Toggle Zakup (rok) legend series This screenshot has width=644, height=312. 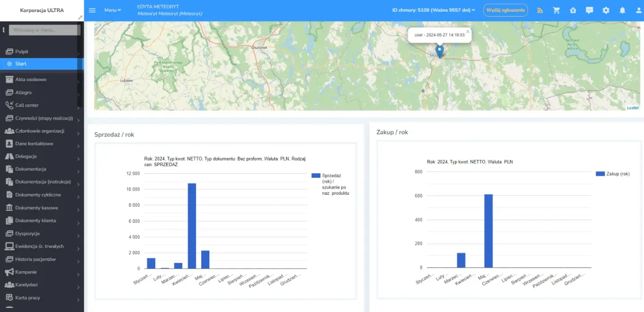tap(613, 174)
